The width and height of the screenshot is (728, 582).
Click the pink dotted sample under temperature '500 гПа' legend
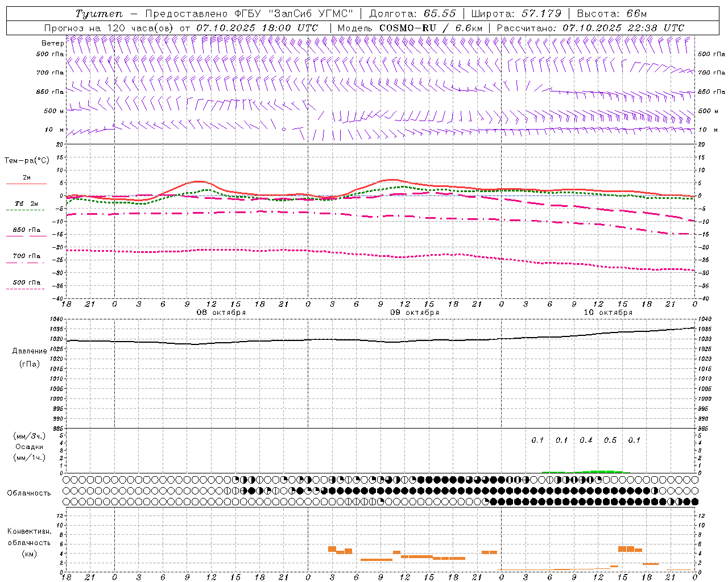coord(25,289)
